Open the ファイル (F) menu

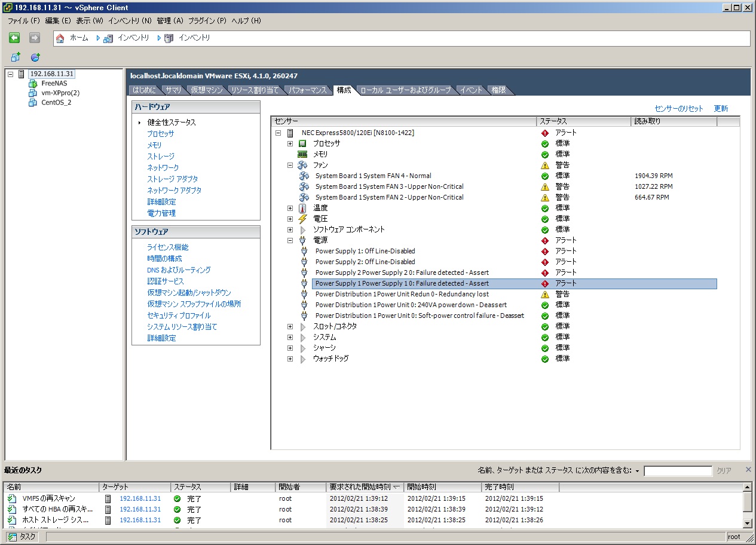[x=24, y=20]
